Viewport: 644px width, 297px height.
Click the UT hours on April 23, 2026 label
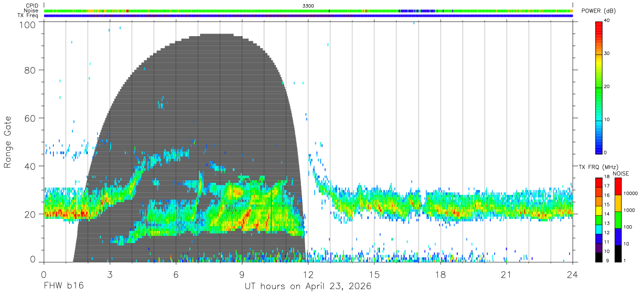click(308, 287)
